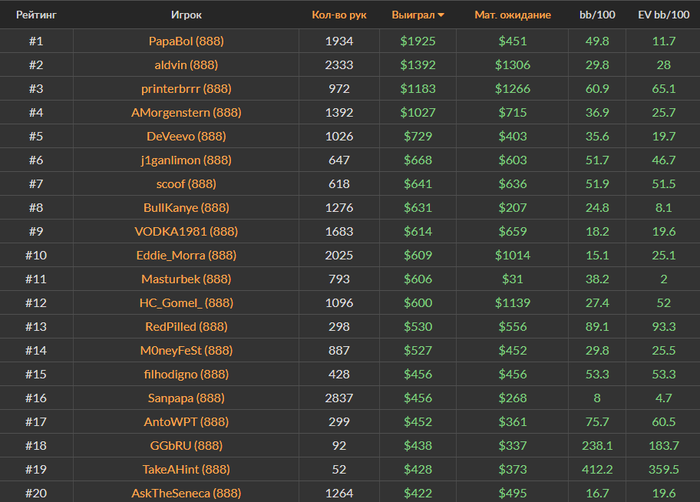Click j1ganlimon (888) player name

[x=186, y=160]
